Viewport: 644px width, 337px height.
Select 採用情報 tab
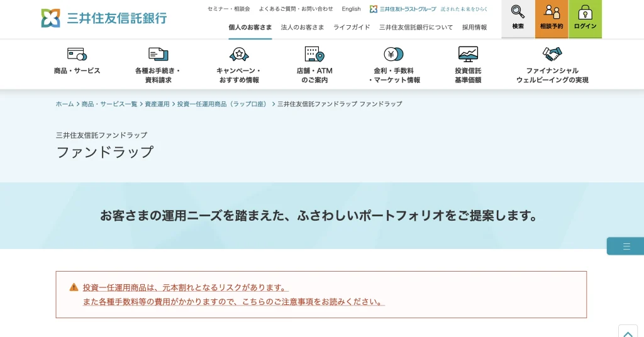474,27
